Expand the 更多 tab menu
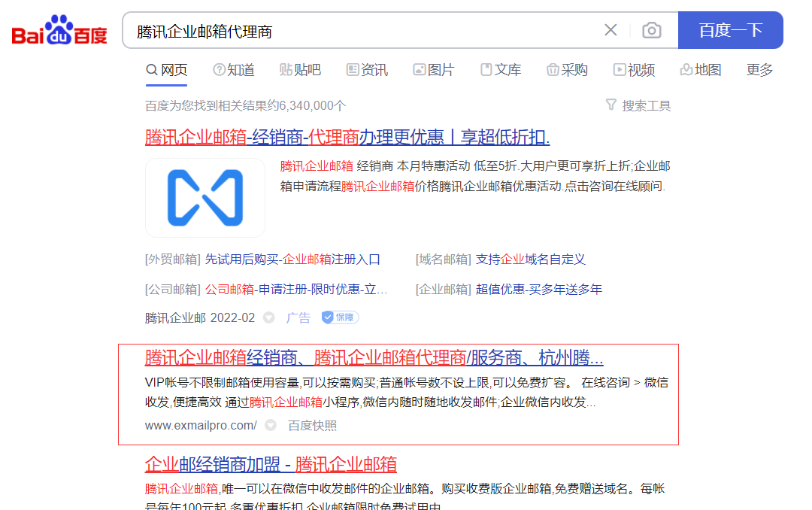 point(759,70)
